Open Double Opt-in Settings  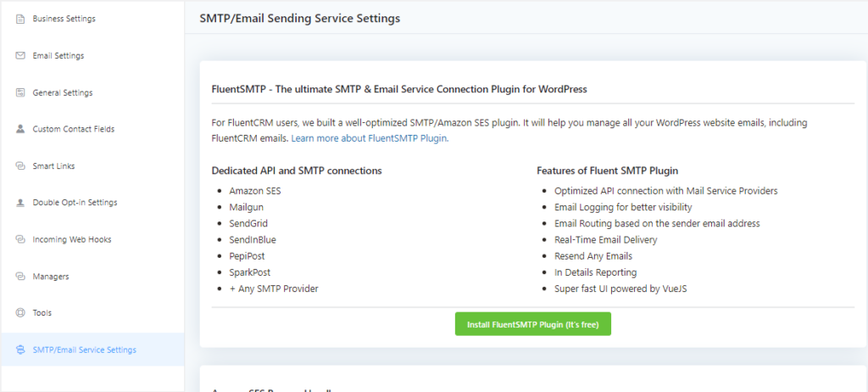92,203
